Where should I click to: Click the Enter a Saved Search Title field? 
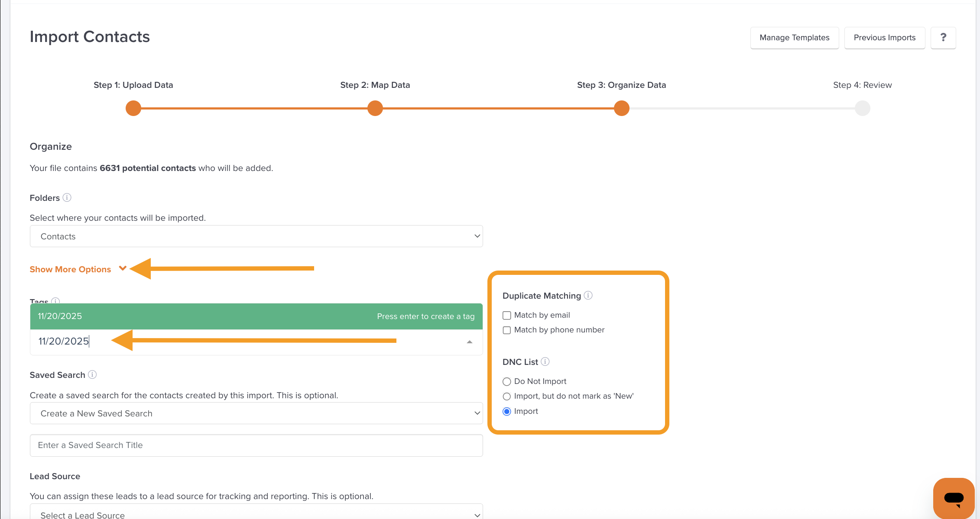click(x=256, y=445)
